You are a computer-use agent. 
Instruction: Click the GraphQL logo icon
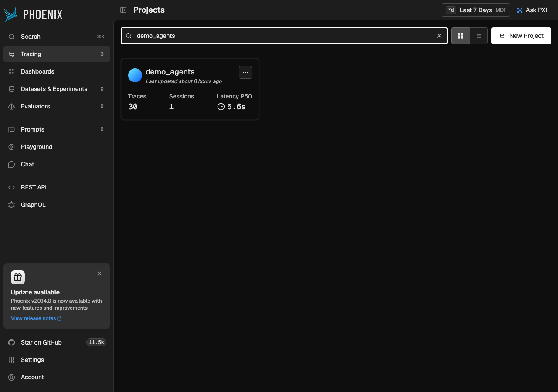12,205
